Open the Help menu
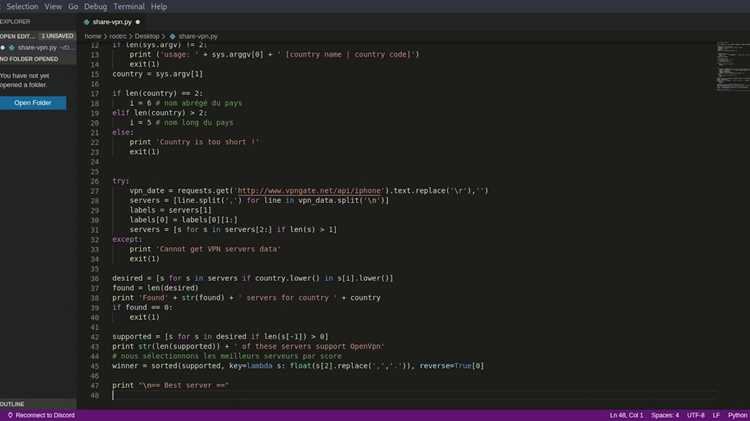The image size is (750, 421). pos(159,7)
